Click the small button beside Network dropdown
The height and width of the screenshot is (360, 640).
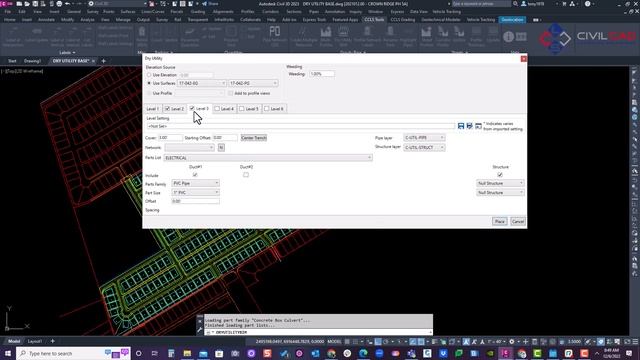221,147
